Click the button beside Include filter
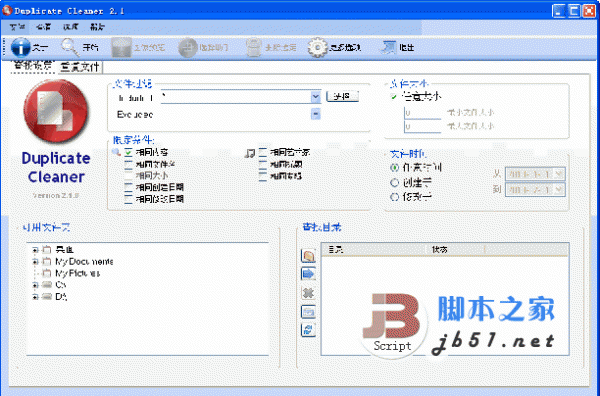Screen dimensions: 600x396 click(x=342, y=96)
